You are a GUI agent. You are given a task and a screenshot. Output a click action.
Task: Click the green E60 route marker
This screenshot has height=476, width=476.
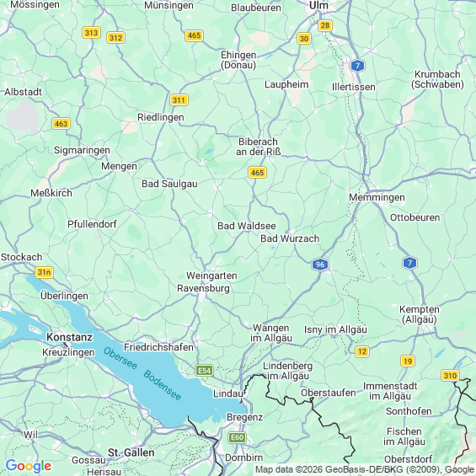(x=237, y=437)
